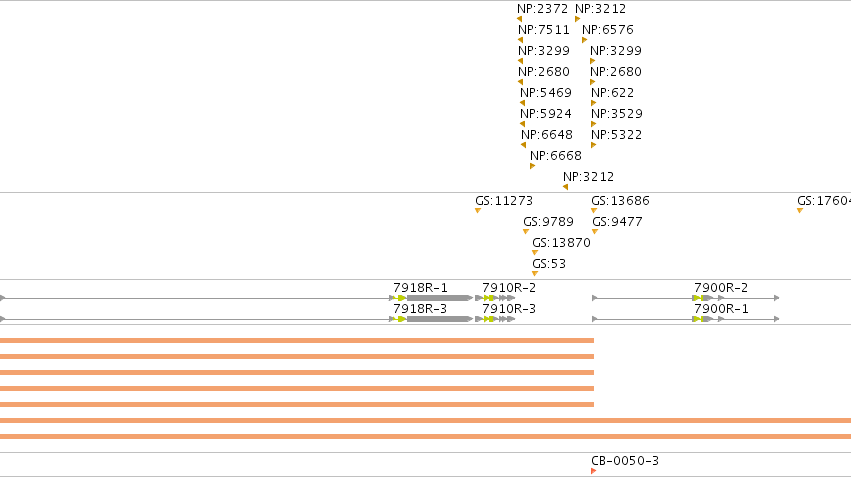
Task: Select the GS:11273 marker
Action: (478, 211)
